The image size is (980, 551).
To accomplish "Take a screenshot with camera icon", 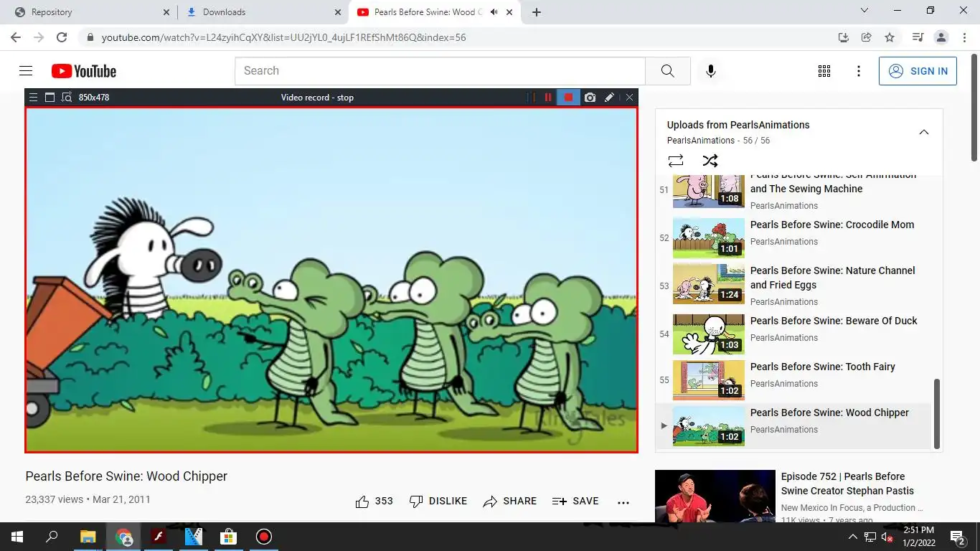I will pos(590,98).
